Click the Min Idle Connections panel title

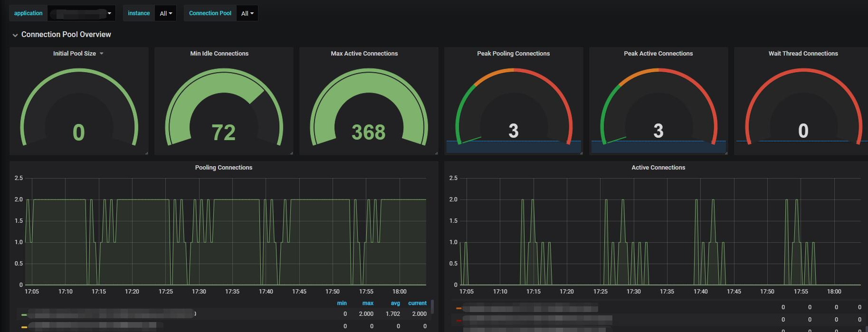coord(219,54)
